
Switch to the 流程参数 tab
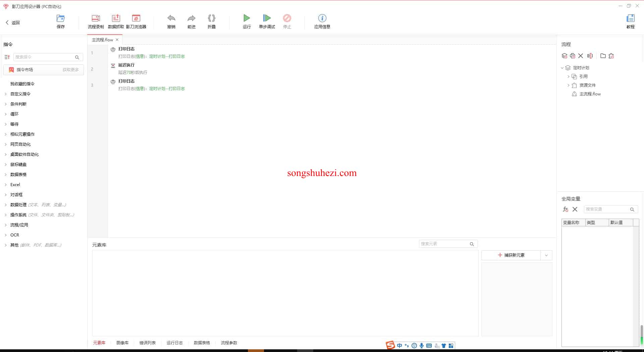click(x=229, y=343)
